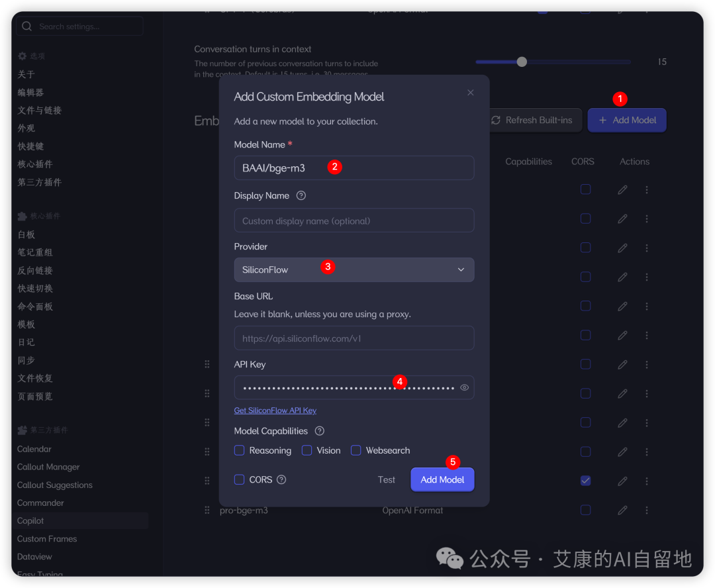
Task: Click the Search settings box
Action: pos(80,26)
